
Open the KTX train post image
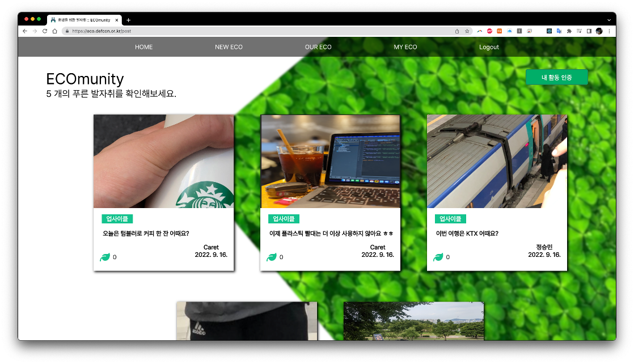click(x=497, y=162)
